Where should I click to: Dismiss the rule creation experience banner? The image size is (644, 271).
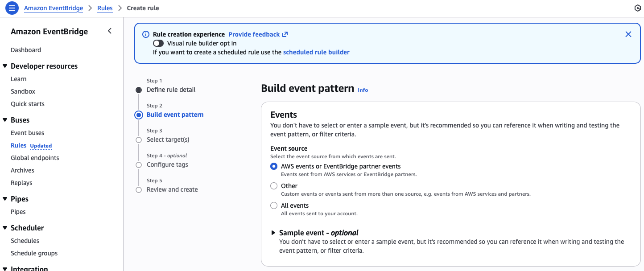coord(628,34)
